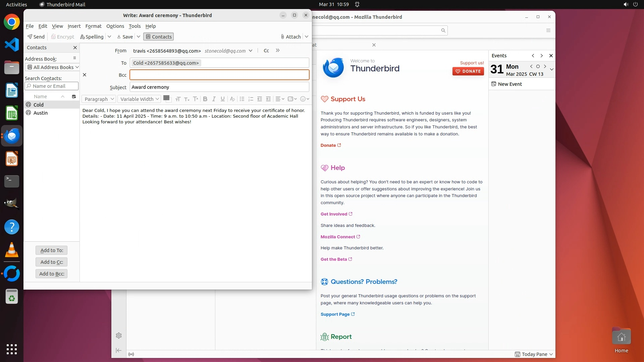Screen dimensions: 644x362
Task: Click the remove text styling icon
Action: point(232,99)
